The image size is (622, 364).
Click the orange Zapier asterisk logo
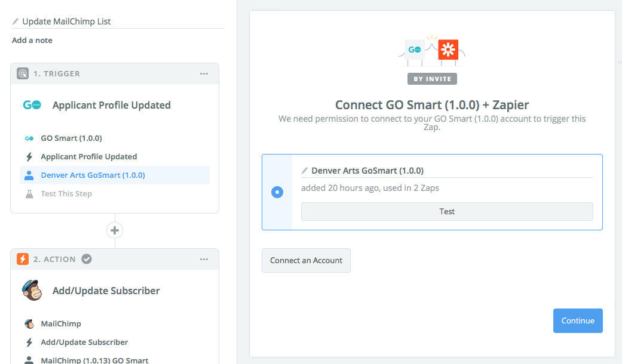pos(448,50)
